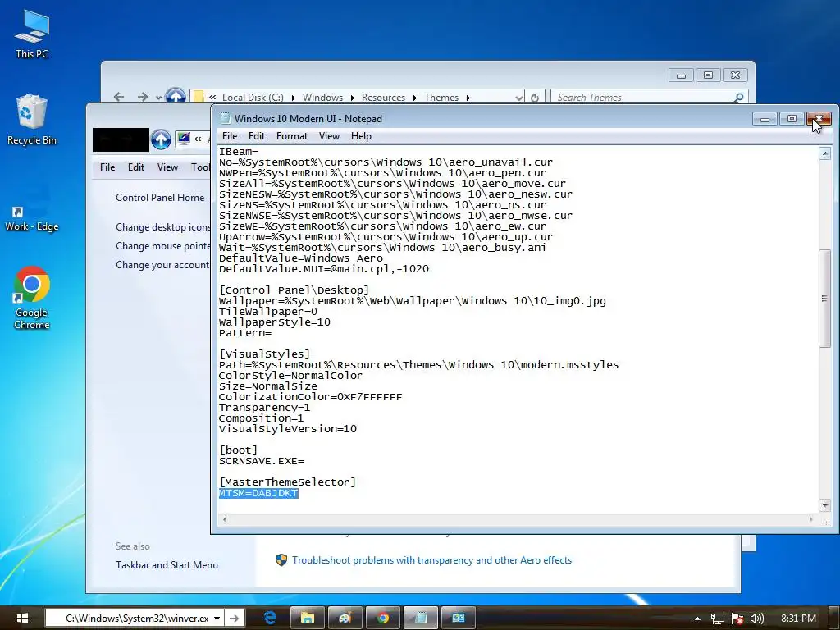
Task: Close the Notepad window
Action: click(x=819, y=118)
